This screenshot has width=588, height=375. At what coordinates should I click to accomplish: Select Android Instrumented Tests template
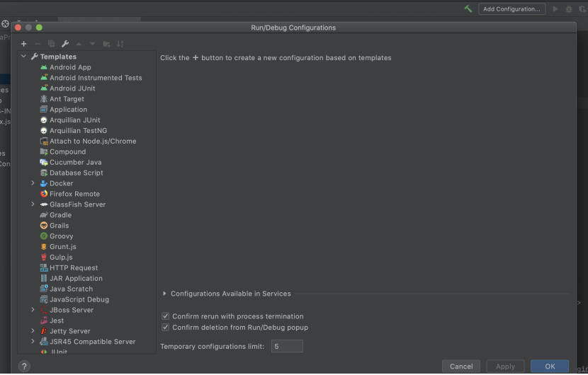(96, 78)
